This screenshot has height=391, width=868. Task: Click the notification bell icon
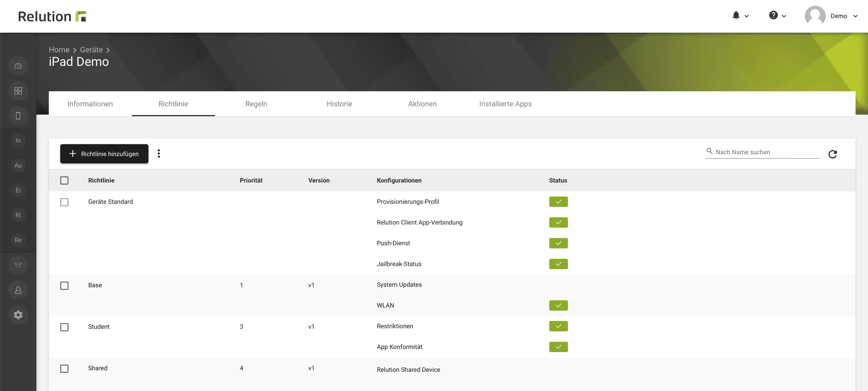(736, 16)
